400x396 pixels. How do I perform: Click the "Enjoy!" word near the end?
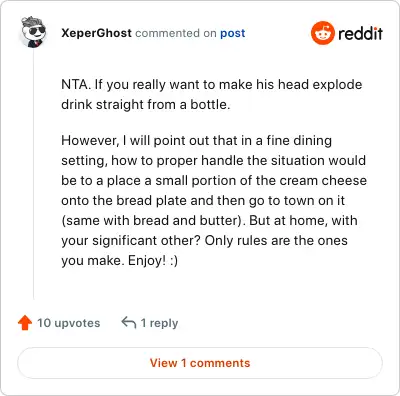(x=147, y=260)
